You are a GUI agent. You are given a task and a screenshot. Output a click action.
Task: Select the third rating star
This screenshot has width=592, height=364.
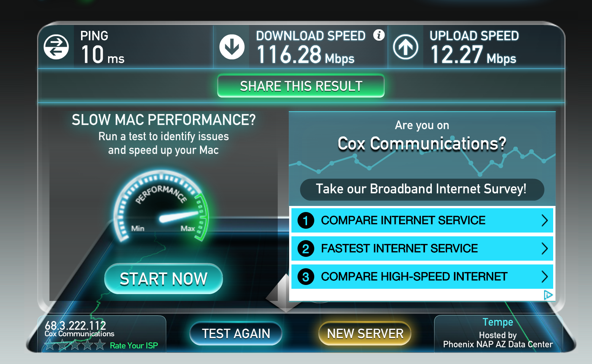pyautogui.click(x=75, y=345)
